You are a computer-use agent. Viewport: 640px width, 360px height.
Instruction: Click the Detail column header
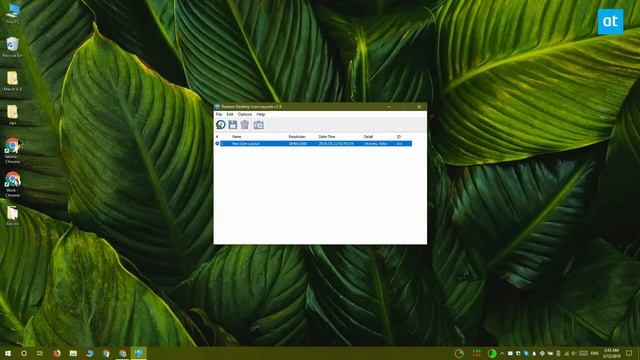[x=368, y=137]
